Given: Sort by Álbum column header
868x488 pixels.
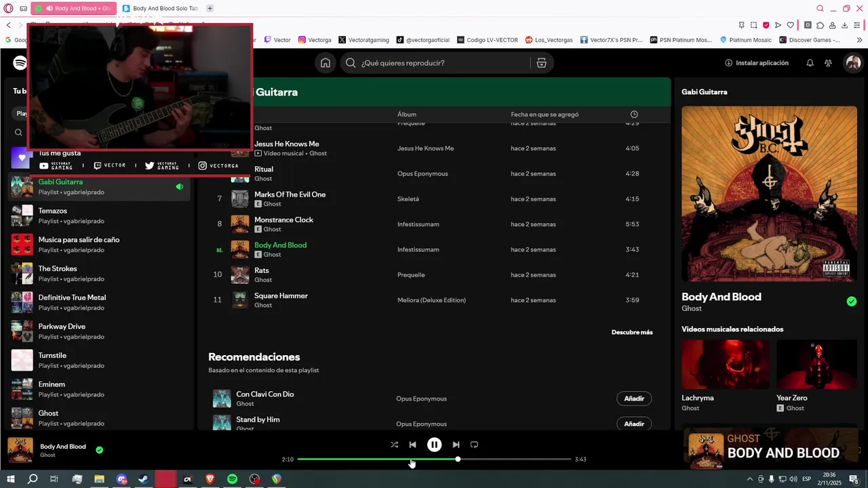Looking at the screenshot, I should [407, 115].
